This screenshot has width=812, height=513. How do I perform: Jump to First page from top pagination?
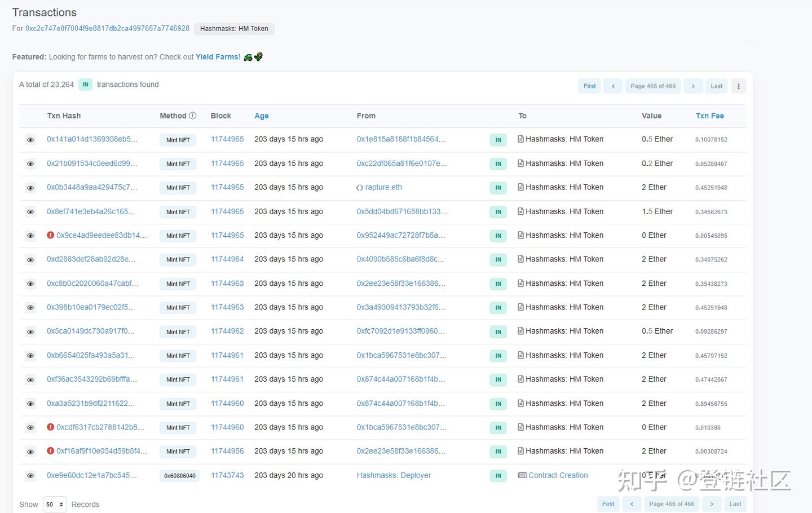pyautogui.click(x=590, y=86)
